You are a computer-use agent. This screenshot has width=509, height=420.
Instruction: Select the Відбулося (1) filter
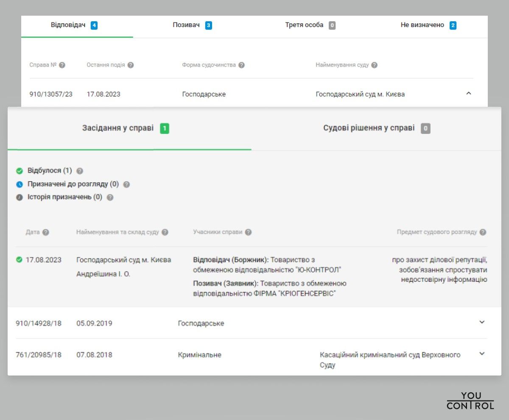point(49,171)
